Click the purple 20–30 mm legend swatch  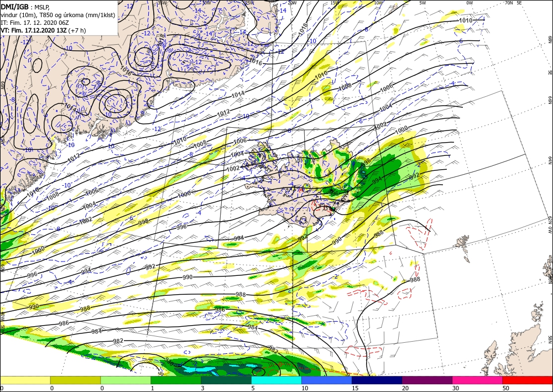(427, 380)
